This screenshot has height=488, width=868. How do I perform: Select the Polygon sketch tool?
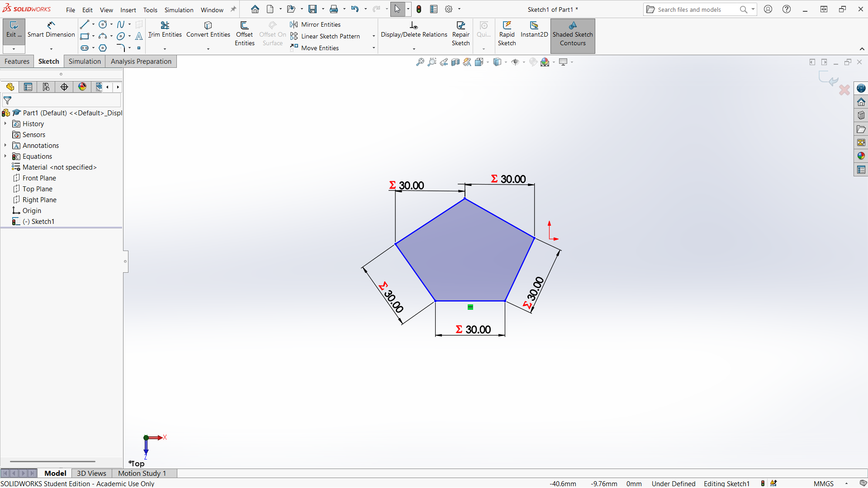coord(103,48)
